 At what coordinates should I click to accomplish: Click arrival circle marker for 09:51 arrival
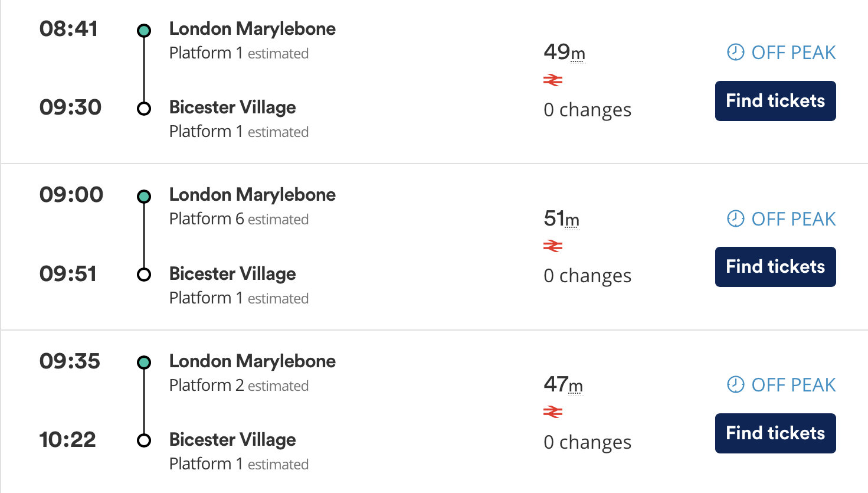144,275
